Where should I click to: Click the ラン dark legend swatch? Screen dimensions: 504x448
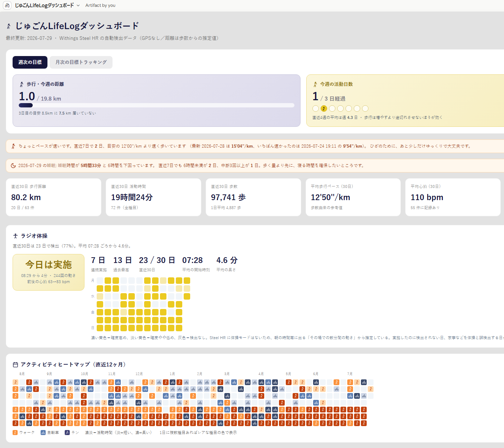pyautogui.click(x=67, y=433)
